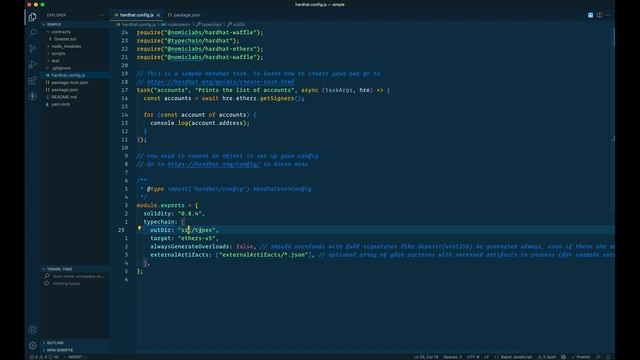
Task: Click the target: "ethers-v5" line
Action: (x=184, y=238)
